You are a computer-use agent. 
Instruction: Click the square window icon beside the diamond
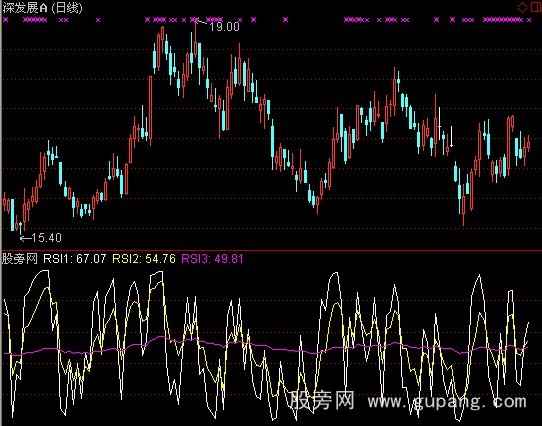point(536,7)
